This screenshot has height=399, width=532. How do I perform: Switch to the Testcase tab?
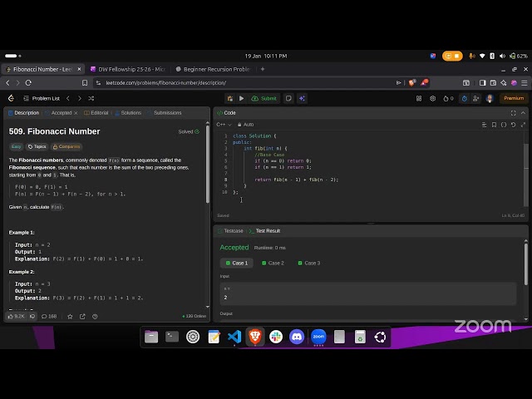click(230, 231)
